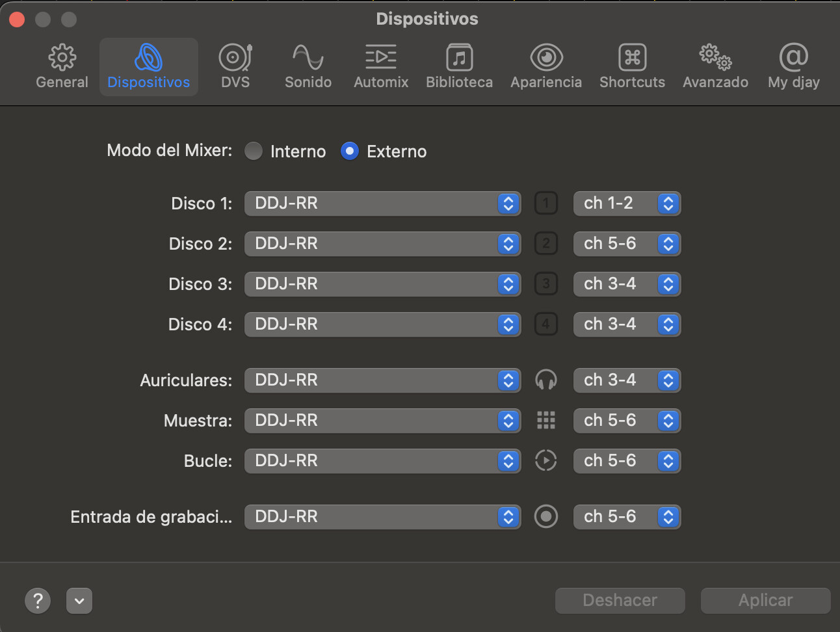The image size is (840, 632).
Task: Open help with the question mark button
Action: point(38,600)
